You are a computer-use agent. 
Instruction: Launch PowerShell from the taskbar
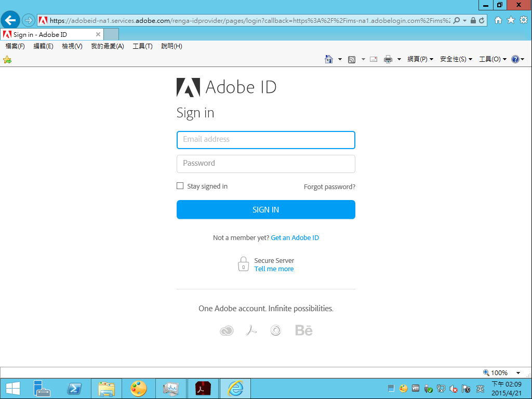click(x=74, y=389)
